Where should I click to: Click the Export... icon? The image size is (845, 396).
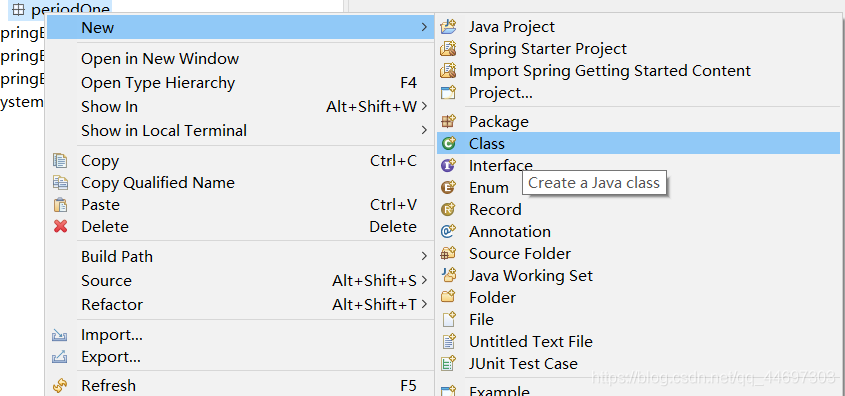point(60,357)
